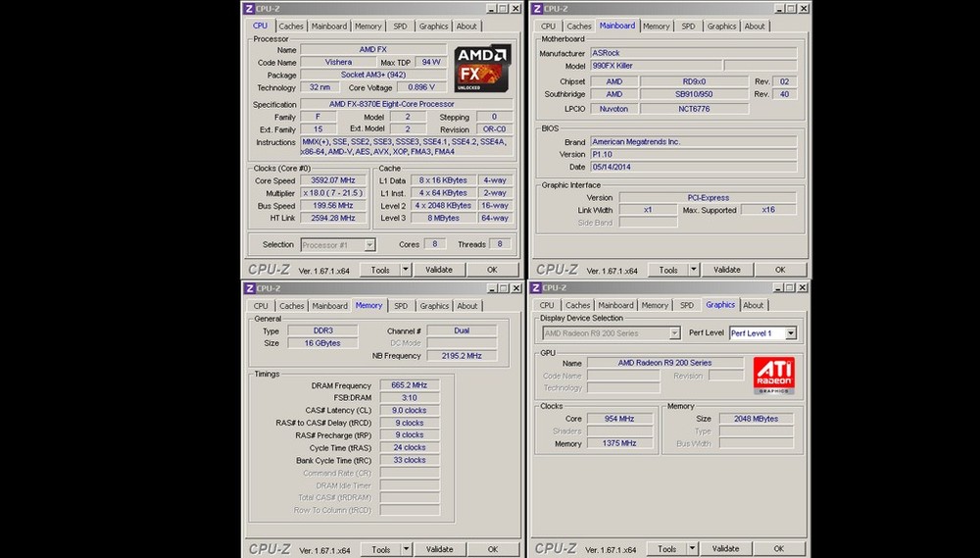Click the Core Speed value 3592.07 MHz
The image size is (980, 558).
[332, 180]
